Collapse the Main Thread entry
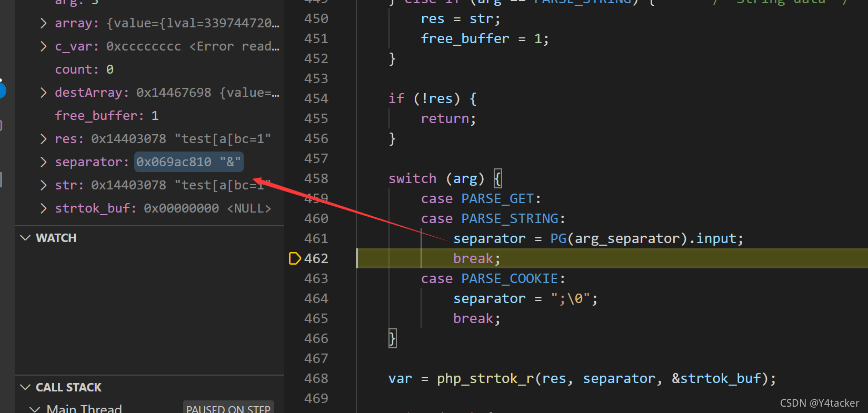Viewport: 868px width, 413px height. point(35,409)
